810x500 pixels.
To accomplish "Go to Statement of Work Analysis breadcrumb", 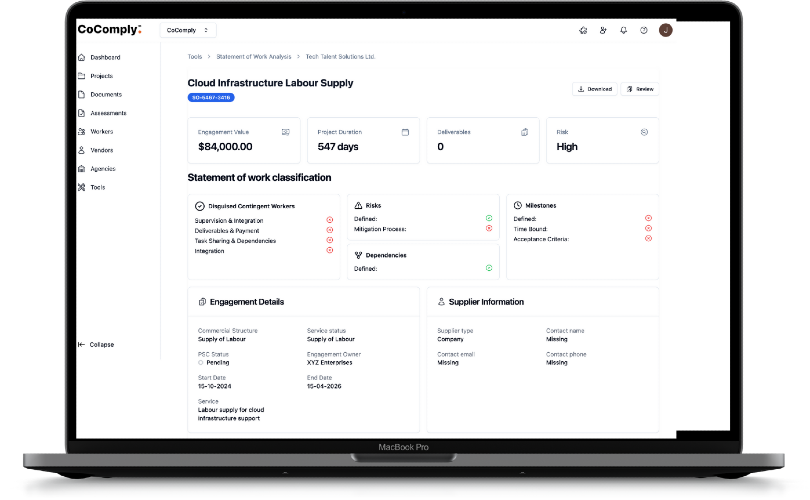I will click(x=254, y=57).
